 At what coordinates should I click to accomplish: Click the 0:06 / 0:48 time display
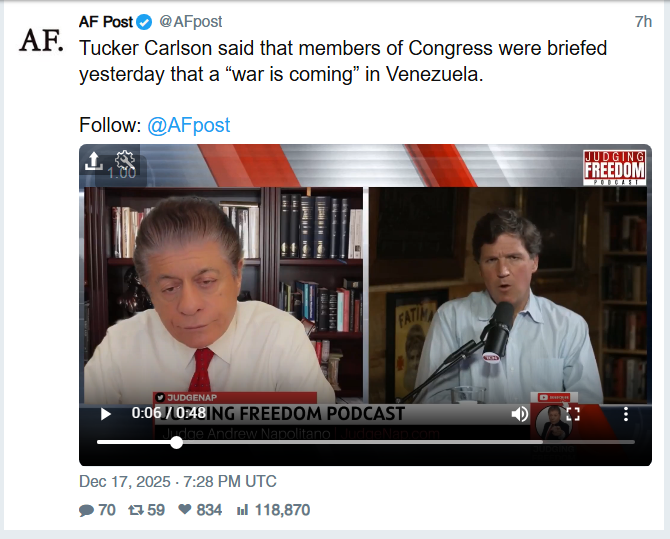[169, 413]
